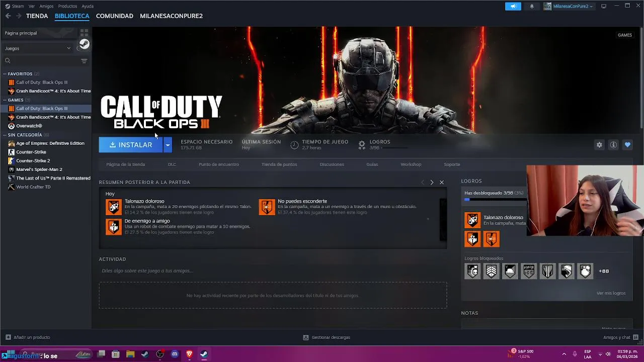644x362 pixels.
Task: Open the MilanesaConPure2 account dropdown
Action: point(573,6)
